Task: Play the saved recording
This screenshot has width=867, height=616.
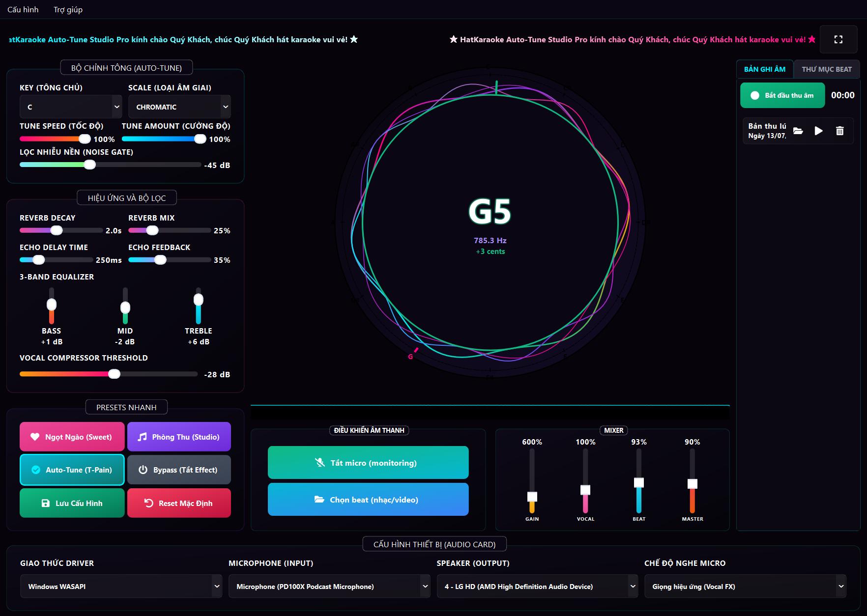Action: click(x=818, y=131)
